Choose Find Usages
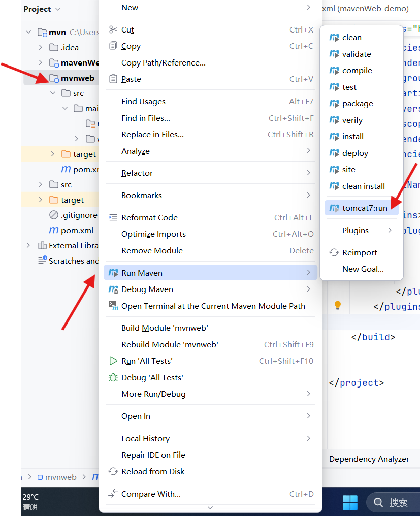This screenshot has width=420, height=516. 210,102
